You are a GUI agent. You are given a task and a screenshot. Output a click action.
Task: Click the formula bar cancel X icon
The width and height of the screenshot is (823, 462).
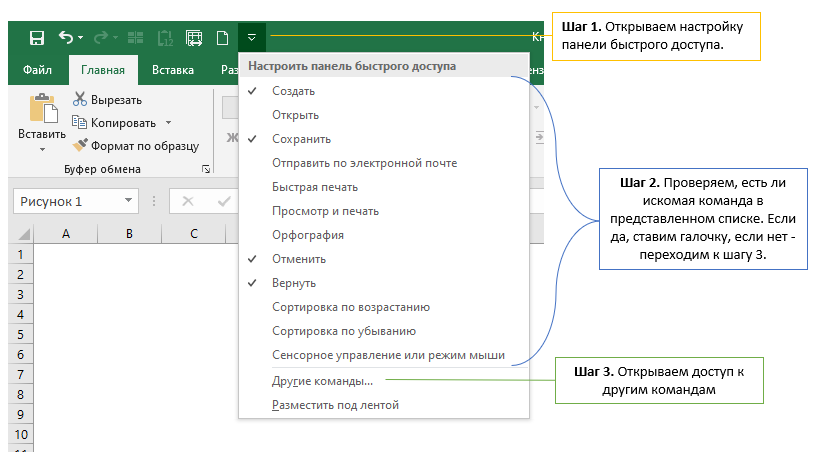188,201
